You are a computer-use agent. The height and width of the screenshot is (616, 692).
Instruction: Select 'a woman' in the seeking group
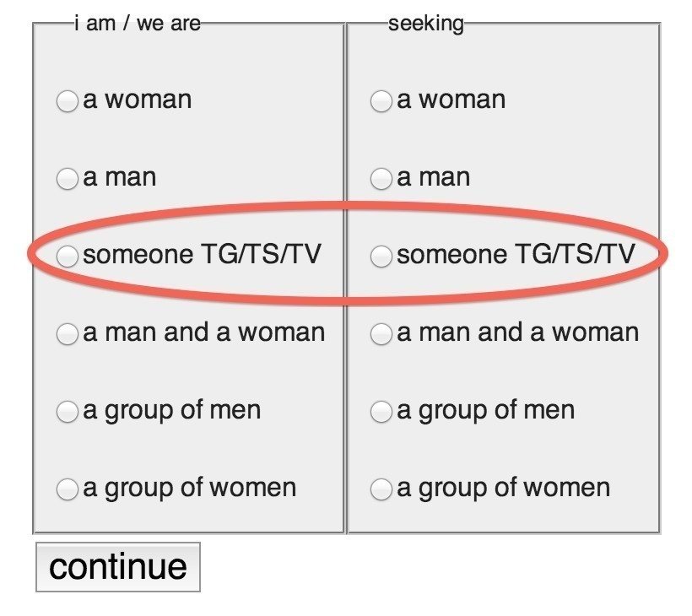point(381,102)
